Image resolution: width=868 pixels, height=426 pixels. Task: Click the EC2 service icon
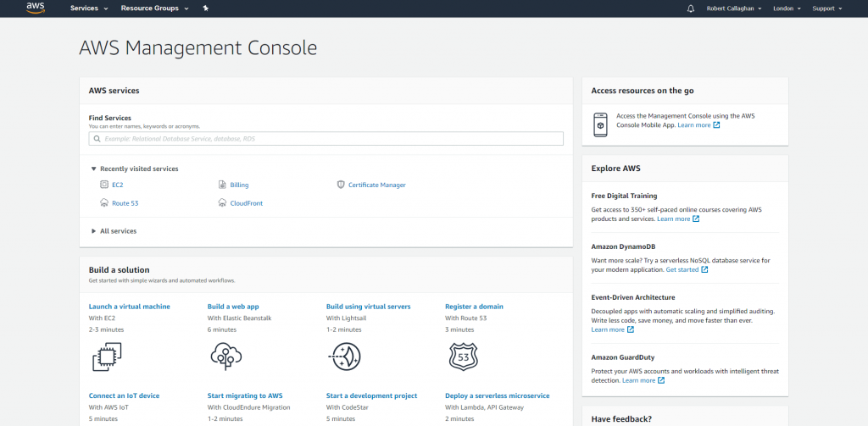point(104,185)
